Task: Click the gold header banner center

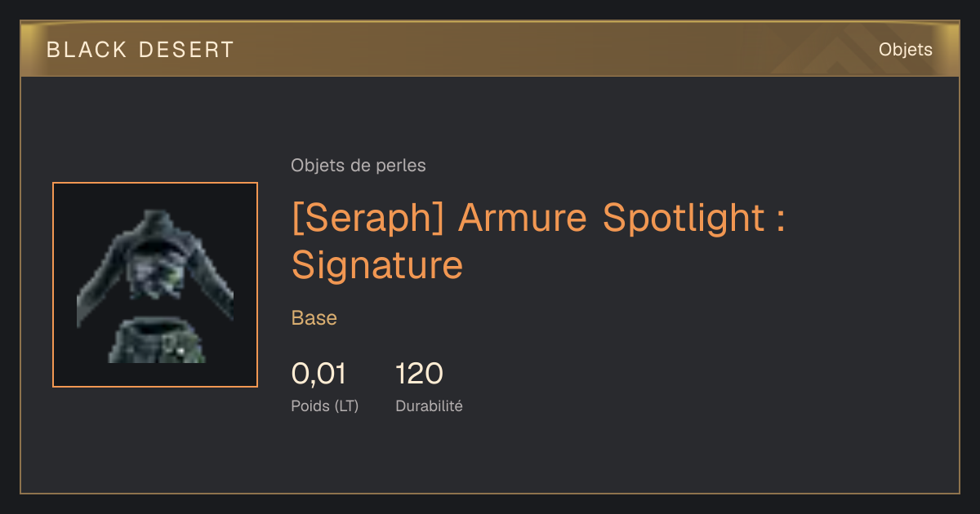Action: pos(490,50)
